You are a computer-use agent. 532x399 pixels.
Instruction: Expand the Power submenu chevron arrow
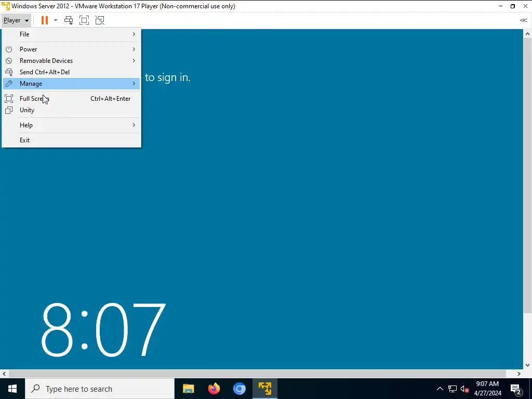click(134, 49)
